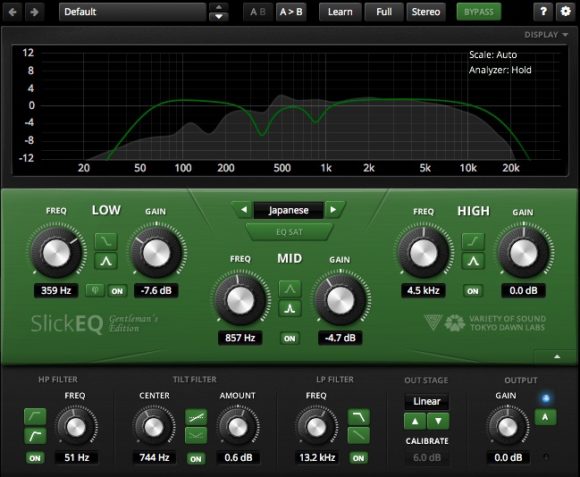Open the settings gear
This screenshot has height=477, width=580.
[565, 12]
